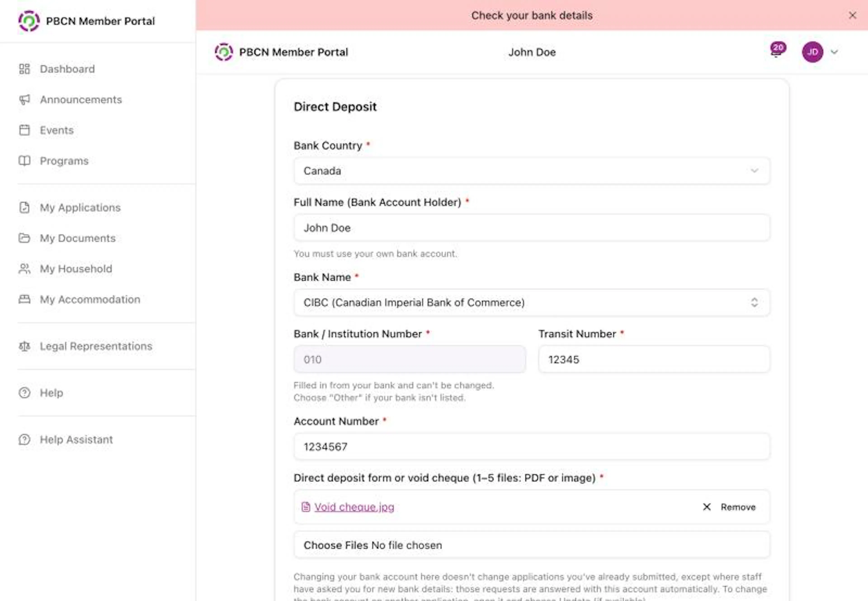The height and width of the screenshot is (601, 868).
Task: Click the My Applications document icon
Action: [24, 207]
